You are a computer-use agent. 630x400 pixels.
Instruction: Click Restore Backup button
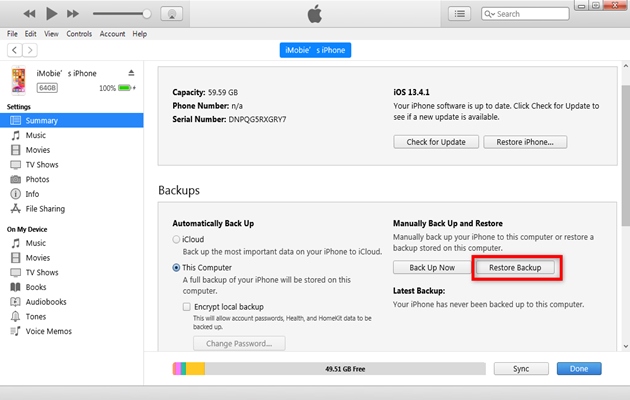[x=515, y=267]
